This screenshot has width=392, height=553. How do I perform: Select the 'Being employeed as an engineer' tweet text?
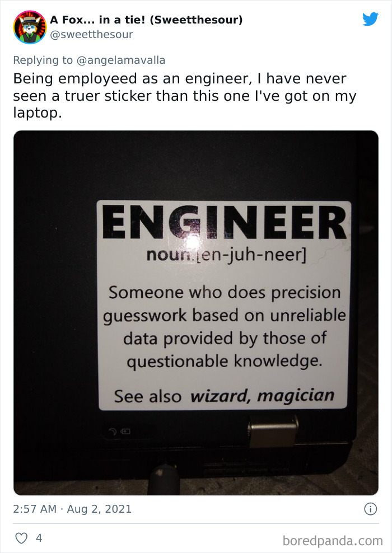point(185,96)
